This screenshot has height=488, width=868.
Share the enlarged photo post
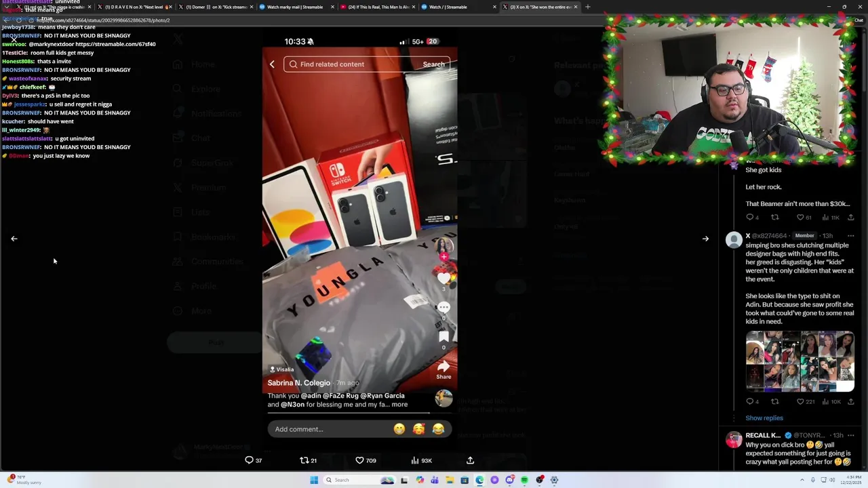tap(470, 460)
